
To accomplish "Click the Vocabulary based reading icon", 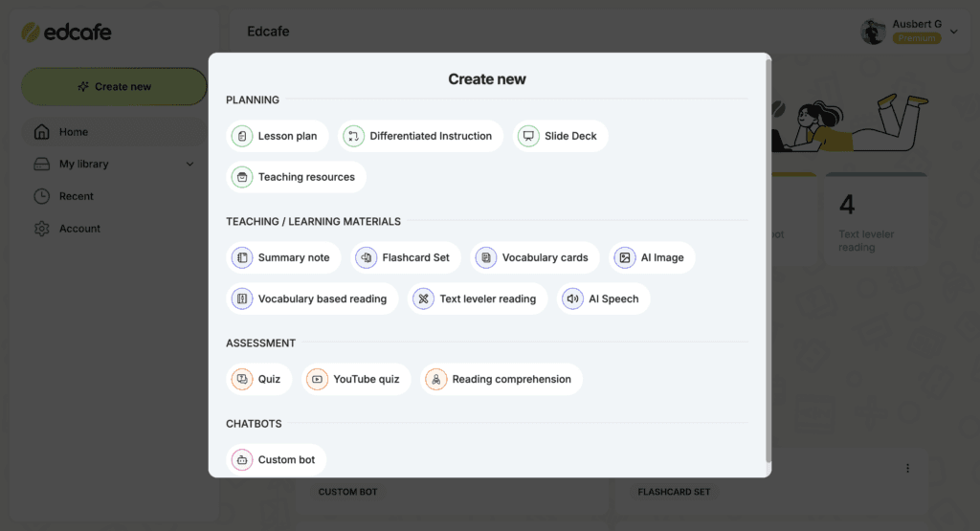I will pyautogui.click(x=242, y=299).
